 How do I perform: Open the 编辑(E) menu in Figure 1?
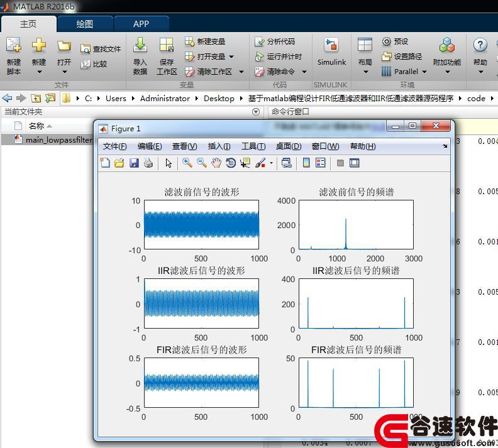click(150, 146)
